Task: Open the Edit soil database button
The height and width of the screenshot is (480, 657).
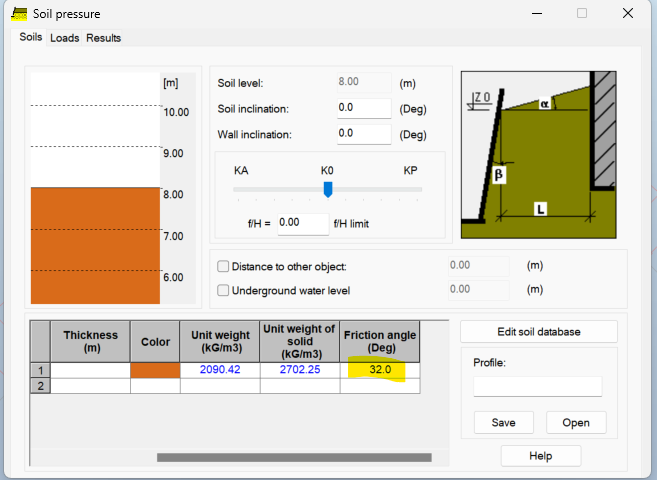Action: pyautogui.click(x=539, y=332)
